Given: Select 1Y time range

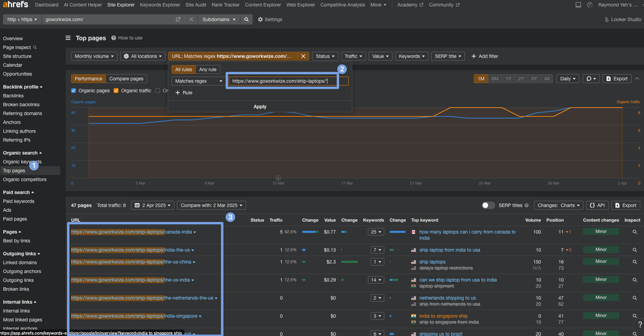Looking at the screenshot, I should (x=508, y=79).
